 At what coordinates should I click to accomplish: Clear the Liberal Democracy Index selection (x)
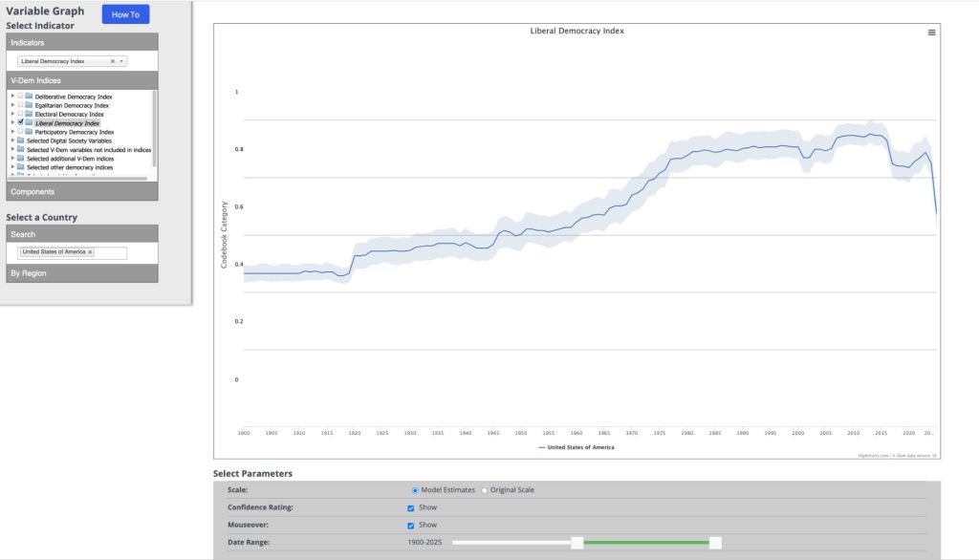pos(112,61)
